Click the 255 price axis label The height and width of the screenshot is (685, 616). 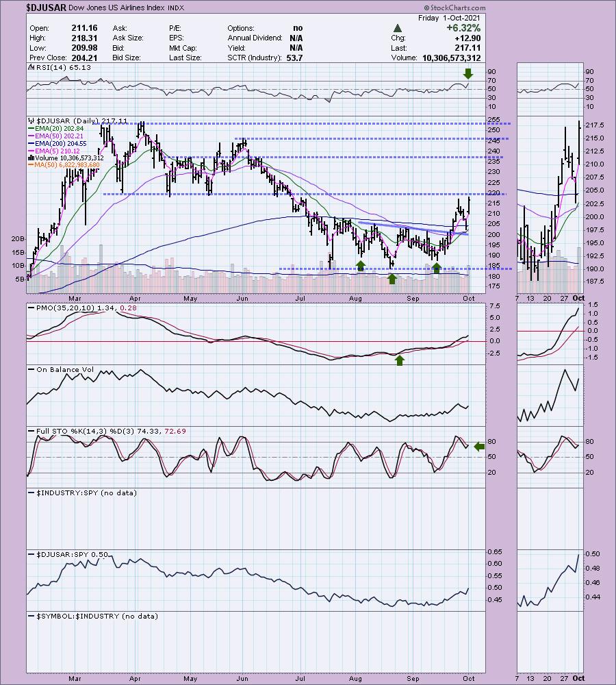tap(493, 120)
